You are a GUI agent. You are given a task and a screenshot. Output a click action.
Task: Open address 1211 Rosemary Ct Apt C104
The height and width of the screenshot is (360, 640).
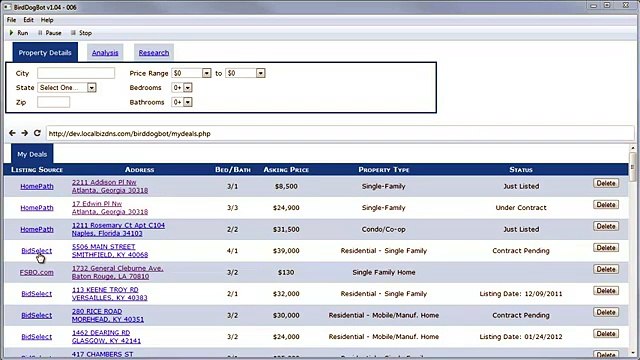click(118, 229)
